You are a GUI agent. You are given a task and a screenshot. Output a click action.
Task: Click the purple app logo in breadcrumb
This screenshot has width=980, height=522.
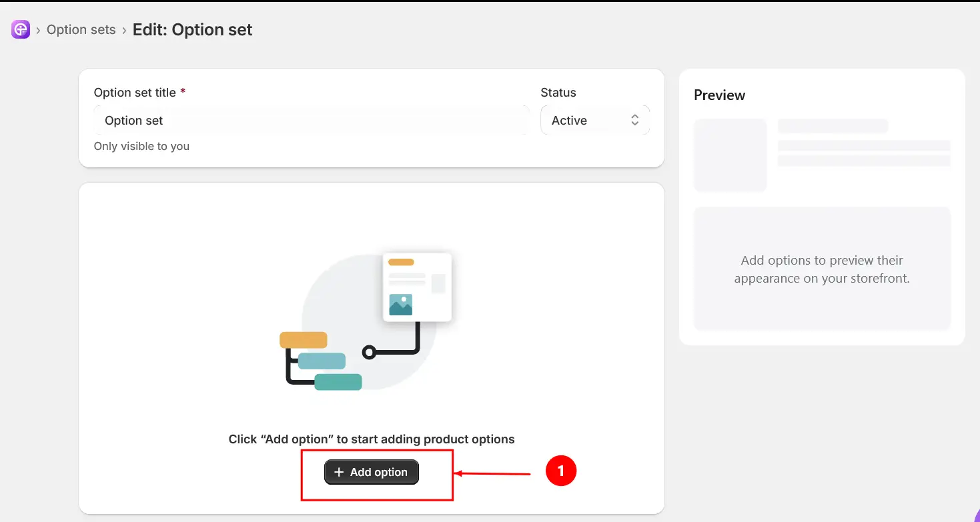click(x=21, y=29)
